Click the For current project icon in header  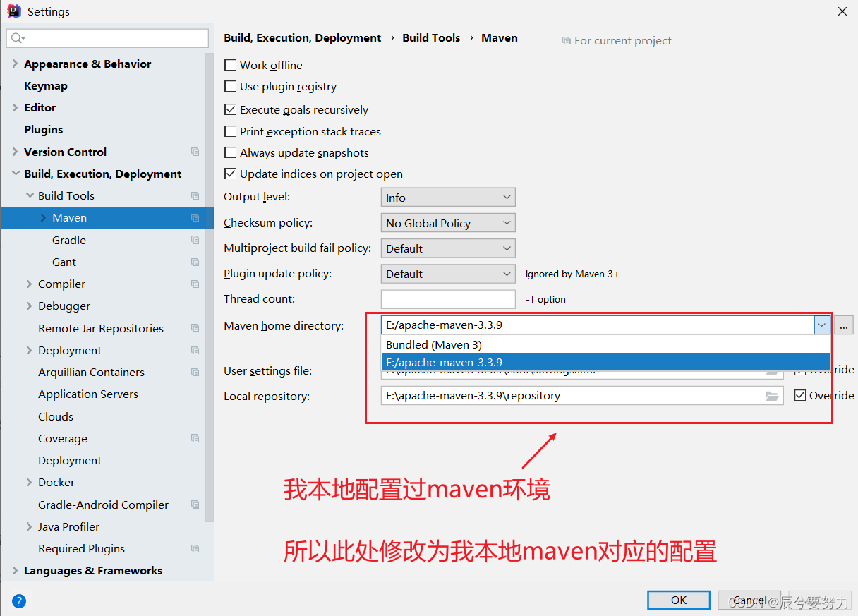click(566, 41)
